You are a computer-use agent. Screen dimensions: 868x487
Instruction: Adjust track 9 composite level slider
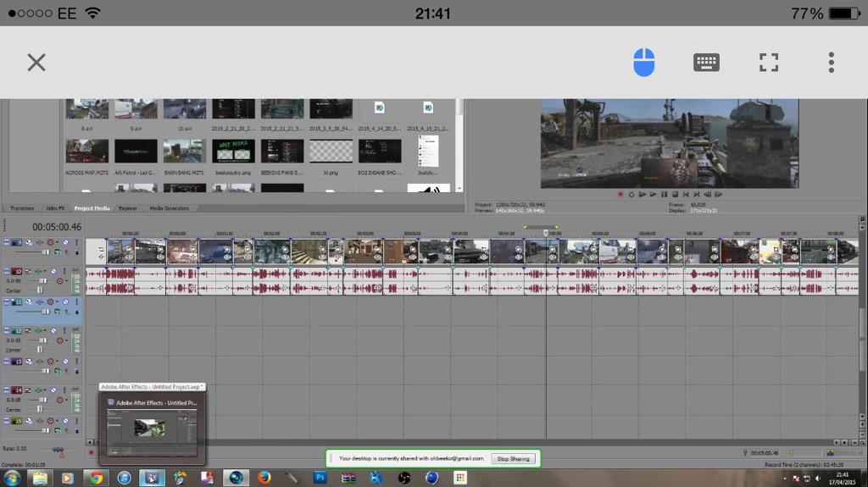tap(46, 252)
